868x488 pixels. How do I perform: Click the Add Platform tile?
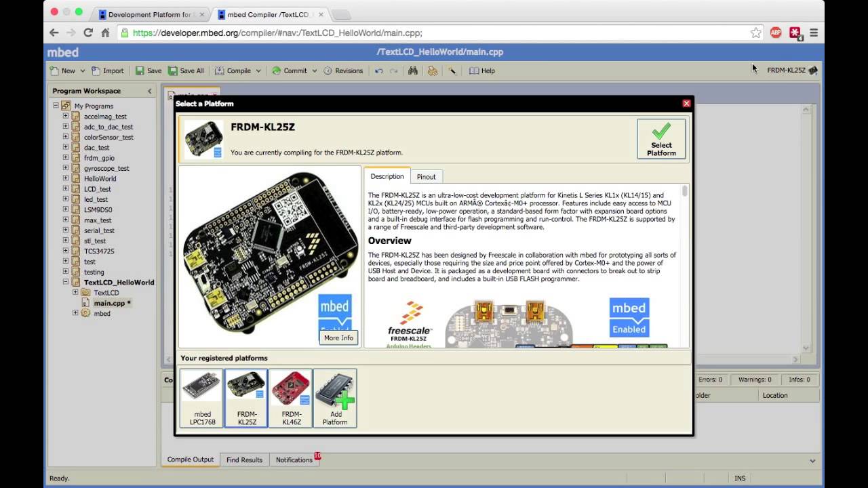coord(335,398)
